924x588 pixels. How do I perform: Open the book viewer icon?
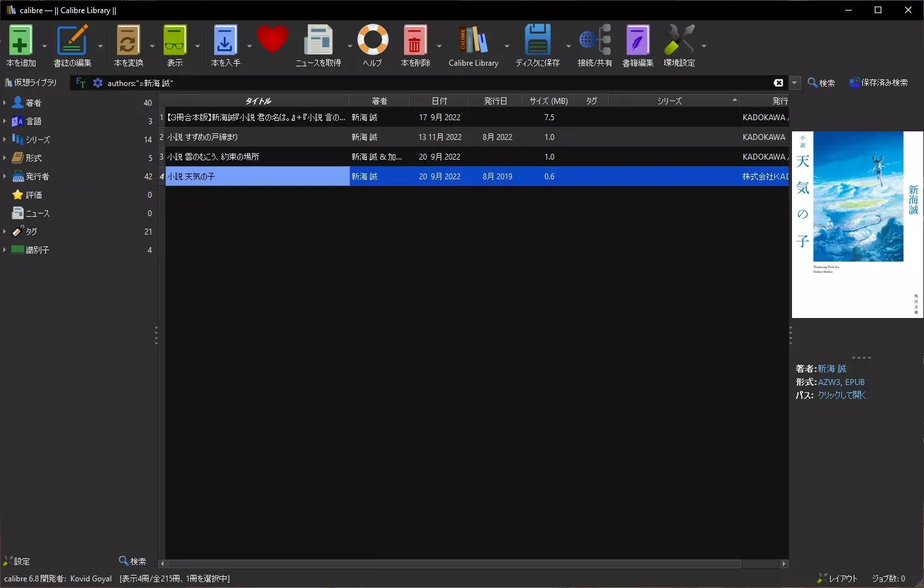(175, 41)
